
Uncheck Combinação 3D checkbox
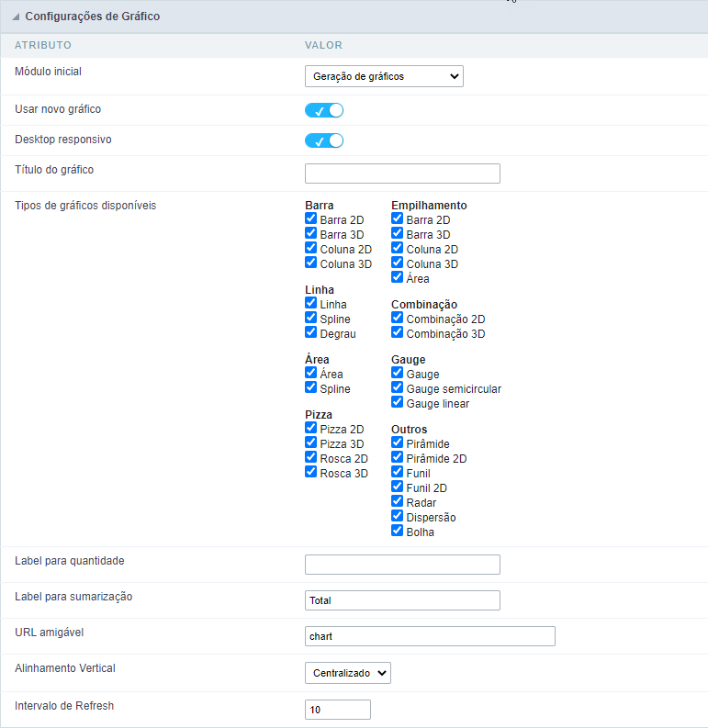pos(398,332)
